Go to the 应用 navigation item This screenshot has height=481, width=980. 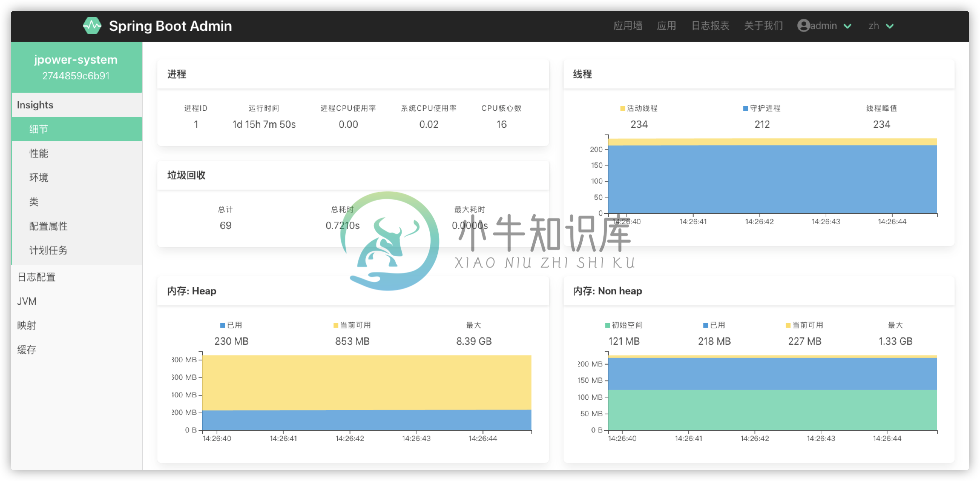[666, 25]
